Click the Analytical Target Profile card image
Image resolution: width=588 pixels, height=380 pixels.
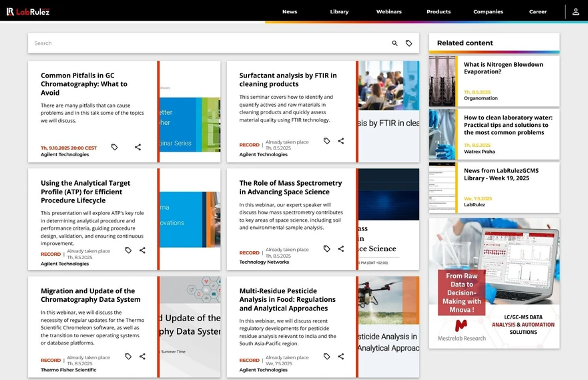[190, 219]
